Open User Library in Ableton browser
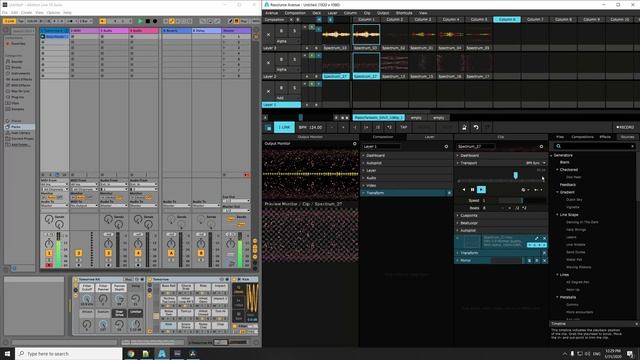 point(20,133)
